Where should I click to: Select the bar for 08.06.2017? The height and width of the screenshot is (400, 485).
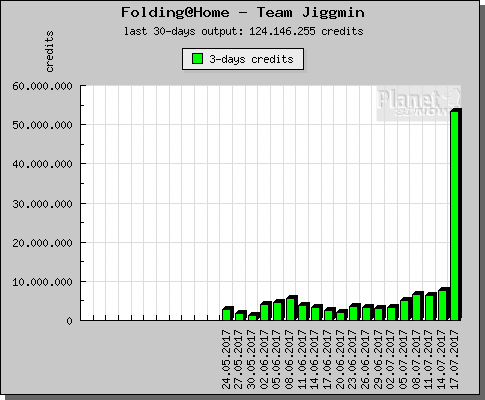coord(291,308)
